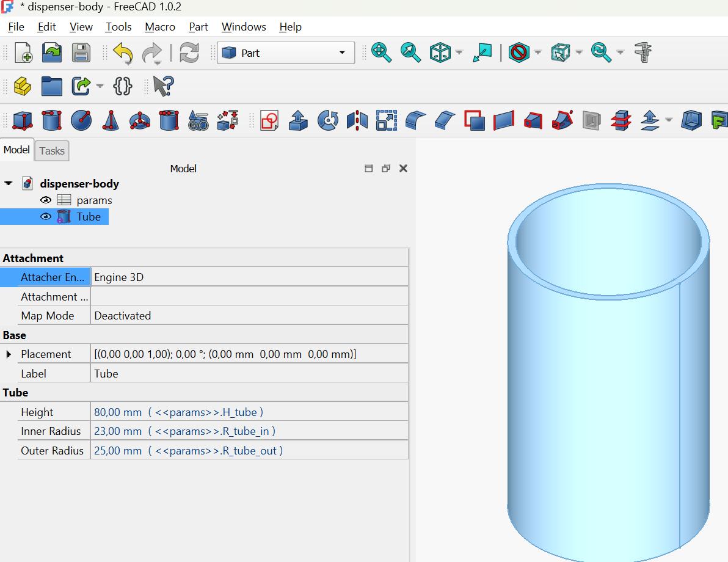Expand the Placement property row

[9, 354]
